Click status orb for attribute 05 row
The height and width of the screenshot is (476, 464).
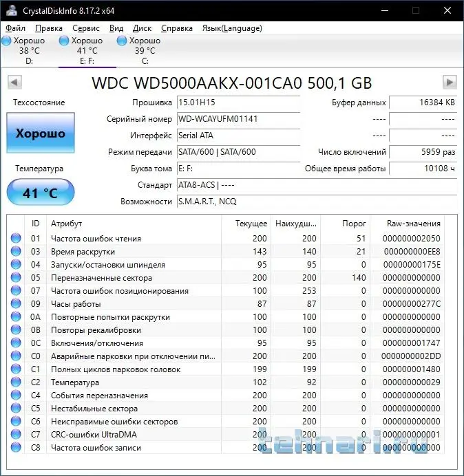click(x=16, y=278)
